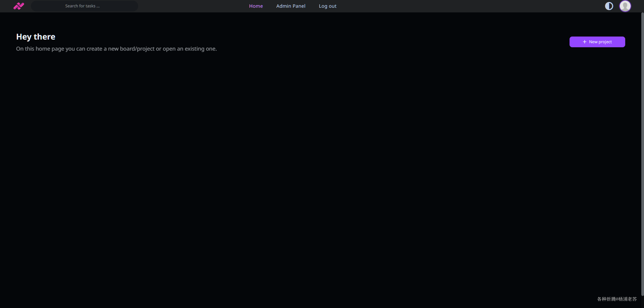Click the pink app logo icon
Screen dimensions: 644x308
click(x=19, y=6)
